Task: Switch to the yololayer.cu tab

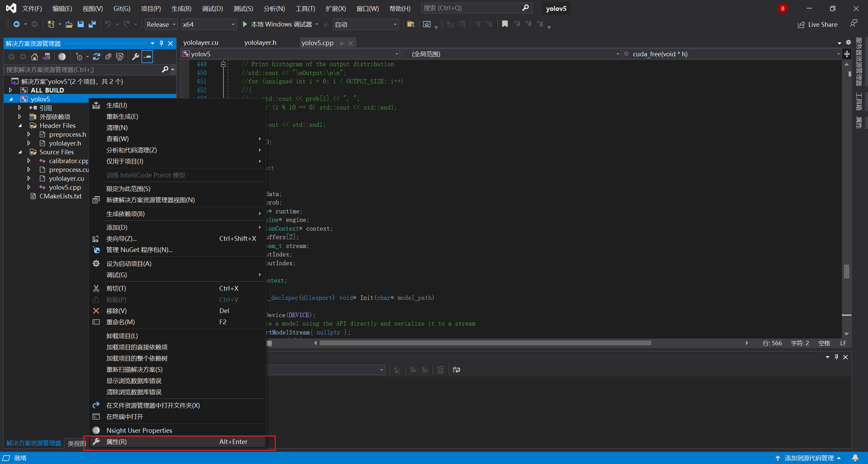Action: pyautogui.click(x=201, y=43)
